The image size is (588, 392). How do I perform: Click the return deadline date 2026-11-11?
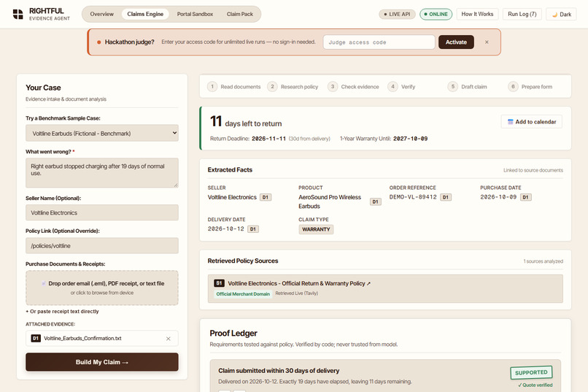pyautogui.click(x=269, y=139)
